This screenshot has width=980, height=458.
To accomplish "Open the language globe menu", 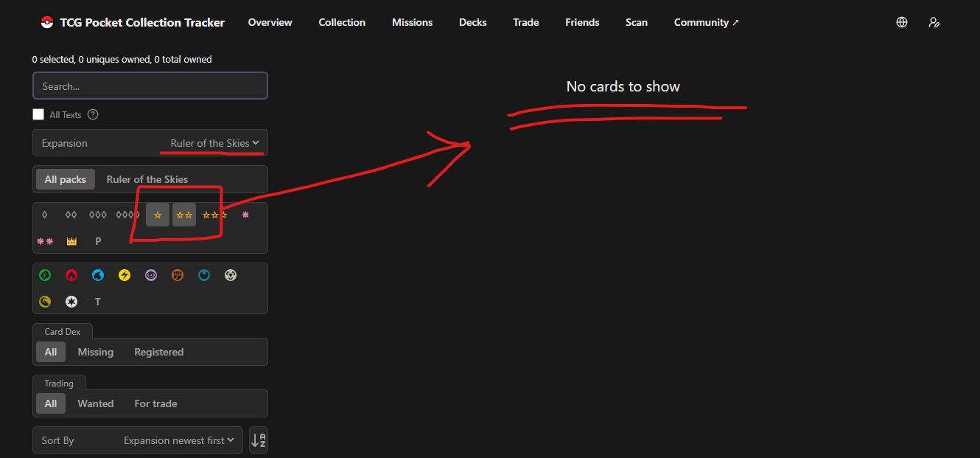I will (x=902, y=22).
